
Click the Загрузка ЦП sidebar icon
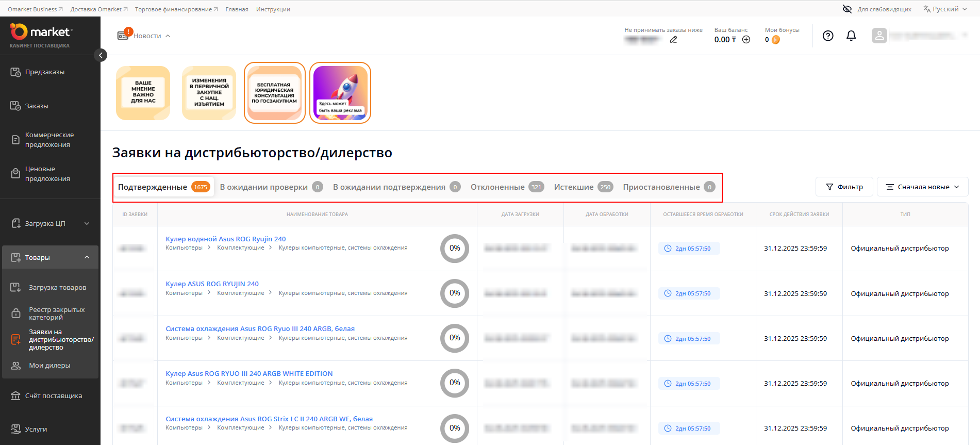(15, 223)
